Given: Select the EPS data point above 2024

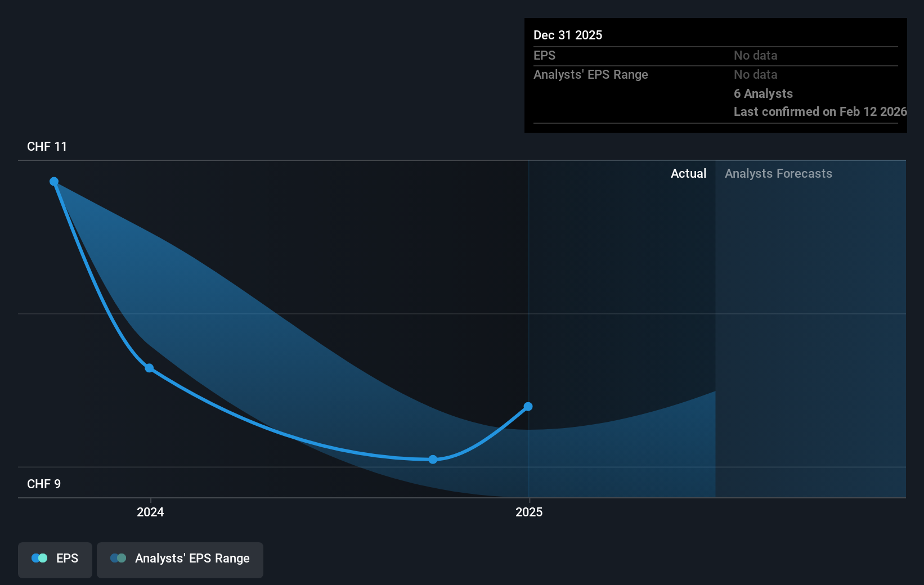Looking at the screenshot, I should pos(149,368).
